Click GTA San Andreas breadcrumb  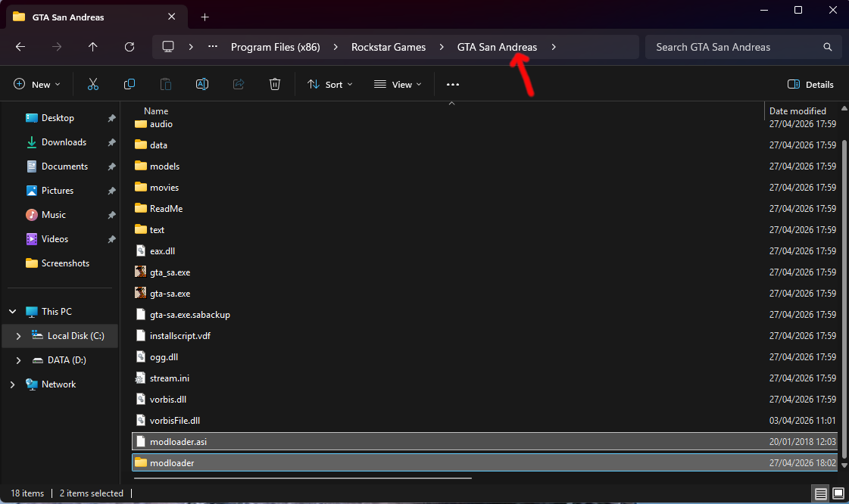497,47
